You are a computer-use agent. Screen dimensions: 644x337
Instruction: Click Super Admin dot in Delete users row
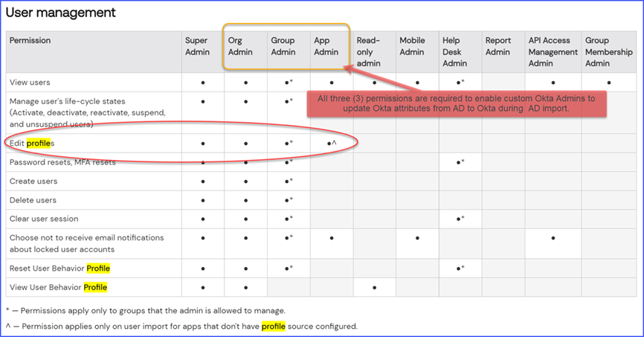tap(203, 201)
